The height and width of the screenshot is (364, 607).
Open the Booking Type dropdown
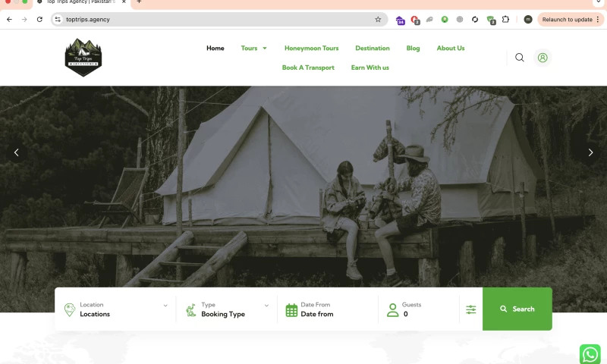click(x=228, y=309)
